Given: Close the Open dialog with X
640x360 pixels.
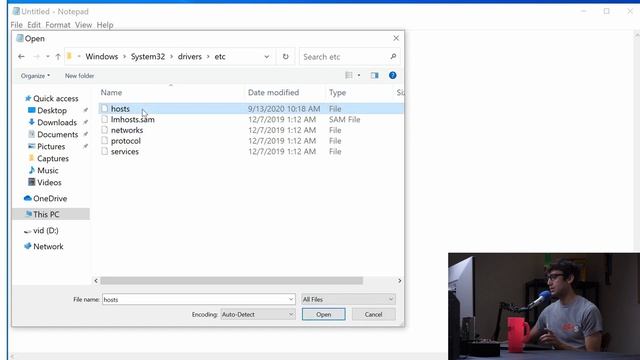Looking at the screenshot, I should [396, 38].
